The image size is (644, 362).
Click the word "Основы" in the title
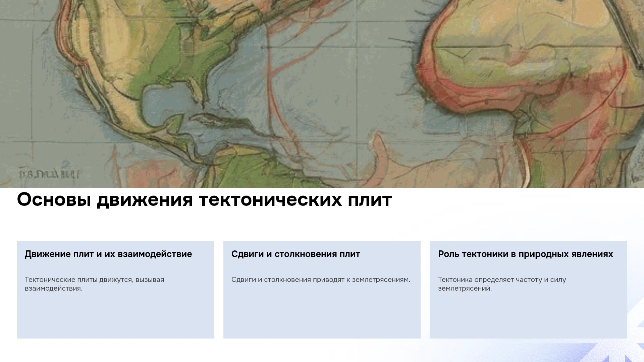pos(54,200)
